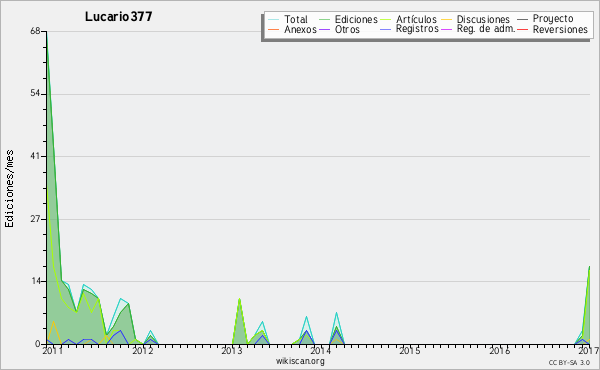The image size is (600, 370).
Task: Select the Artículos legend label
Action: (x=416, y=20)
